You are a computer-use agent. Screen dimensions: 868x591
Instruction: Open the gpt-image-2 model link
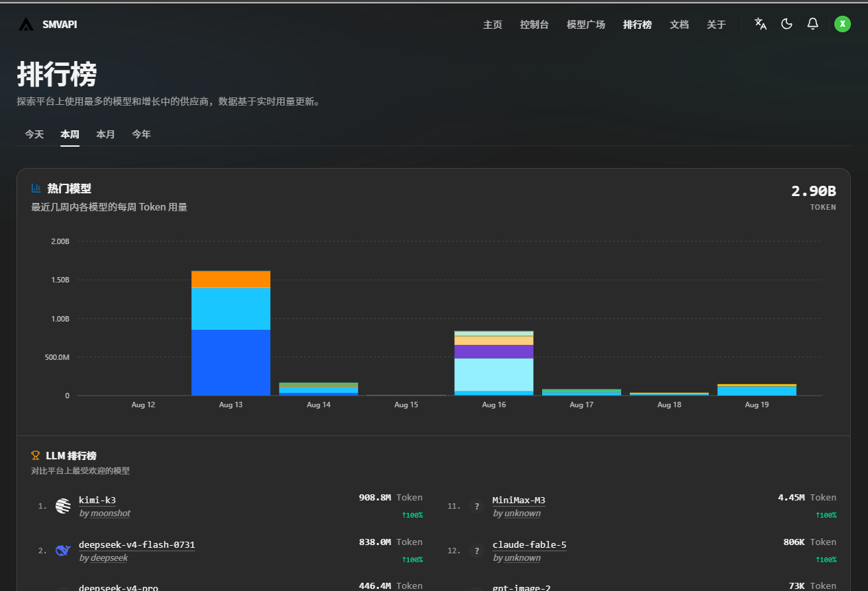coord(521,588)
